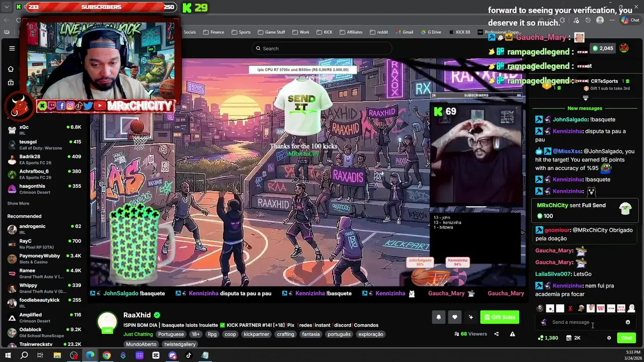This screenshot has width=644, height=362.
Task: Open the Sports bookmarks folder
Action: tap(241, 32)
